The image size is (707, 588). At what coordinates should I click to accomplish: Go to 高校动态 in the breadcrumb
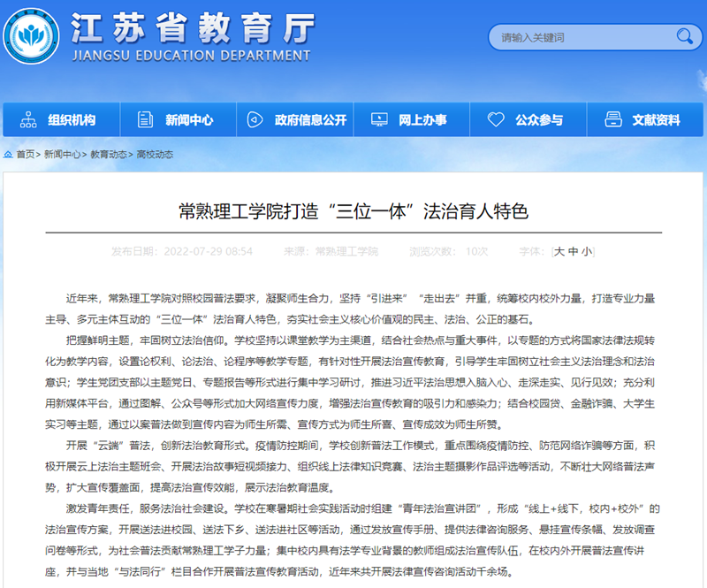[155, 155]
